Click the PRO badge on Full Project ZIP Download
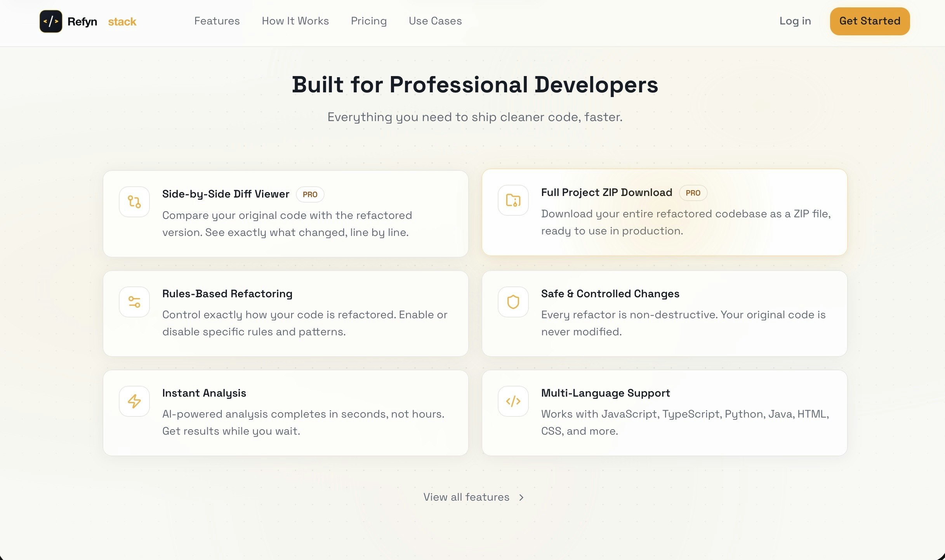 pos(693,193)
